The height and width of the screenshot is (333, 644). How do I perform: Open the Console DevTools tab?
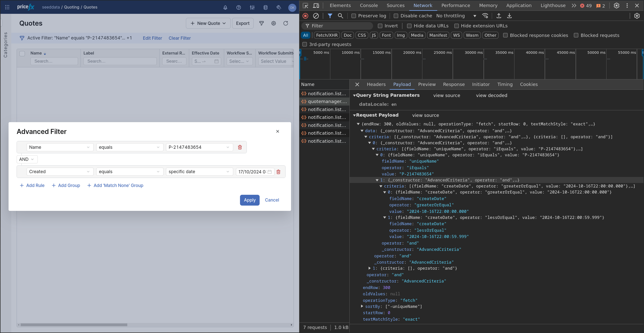coord(369,6)
